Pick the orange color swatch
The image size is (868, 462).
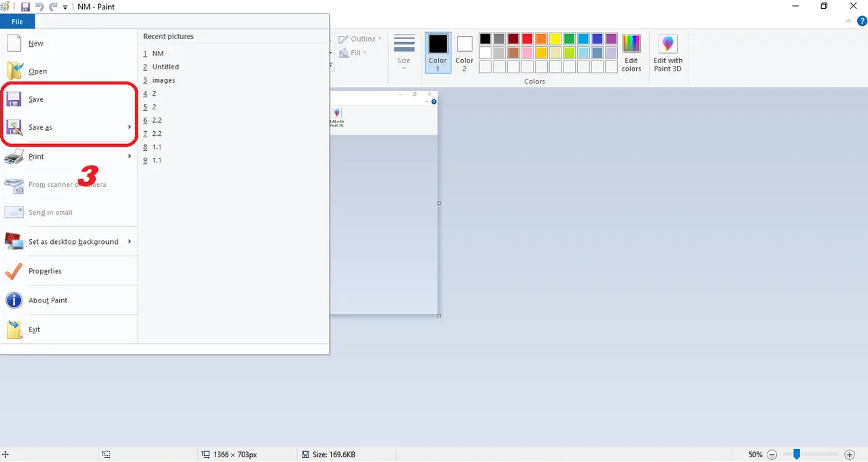tap(541, 39)
